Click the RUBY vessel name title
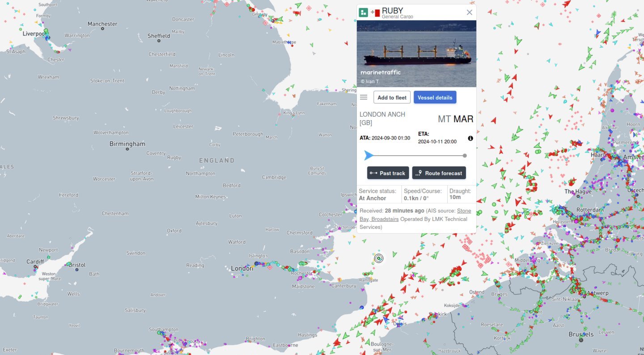Viewport: 644px width, 355px height. pyautogui.click(x=392, y=11)
